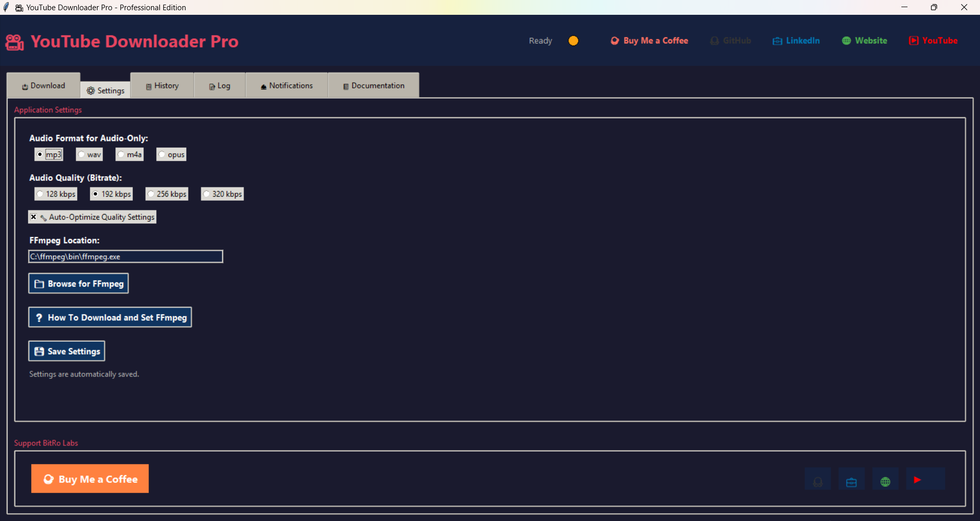Screen dimensions: 980x521
Task: Click the YouTube Downloader Pro camera logo
Action: (x=14, y=41)
